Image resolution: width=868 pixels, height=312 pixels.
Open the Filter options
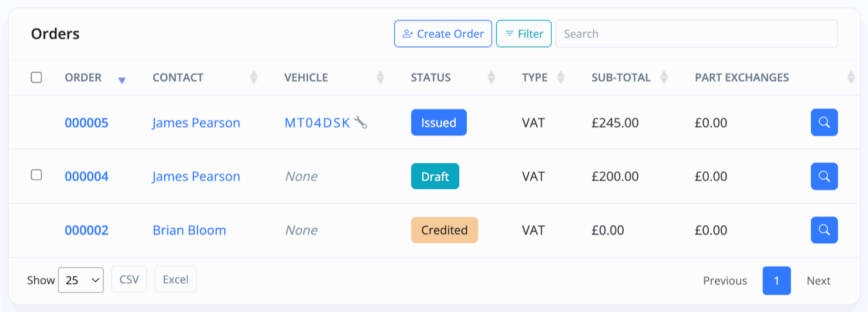pyautogui.click(x=524, y=34)
